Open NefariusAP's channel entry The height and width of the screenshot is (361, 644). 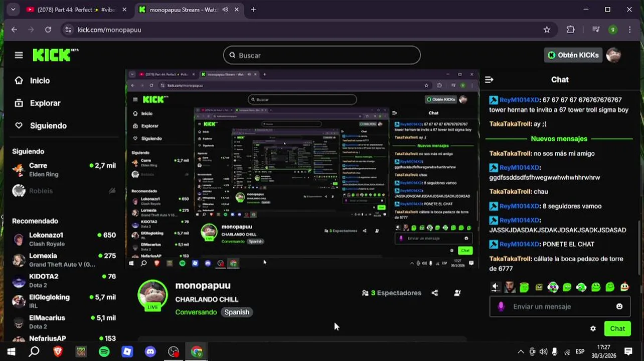pyautogui.click(x=64, y=338)
